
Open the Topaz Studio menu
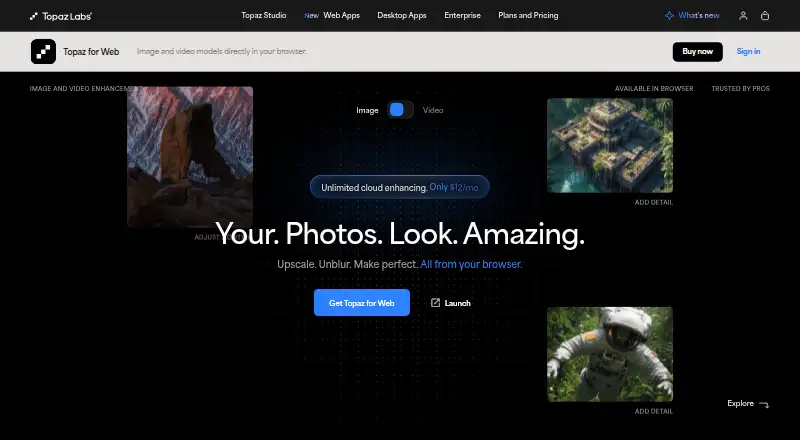(x=264, y=15)
